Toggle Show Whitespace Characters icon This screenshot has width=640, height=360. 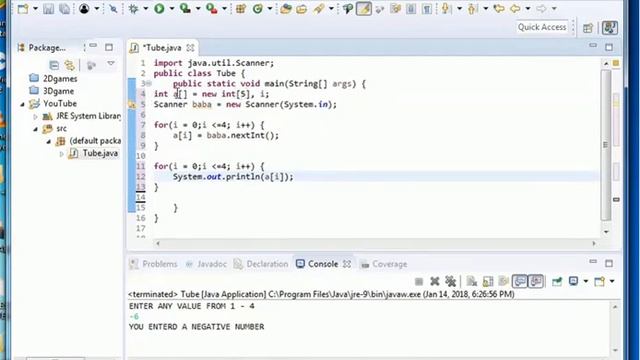(427, 9)
